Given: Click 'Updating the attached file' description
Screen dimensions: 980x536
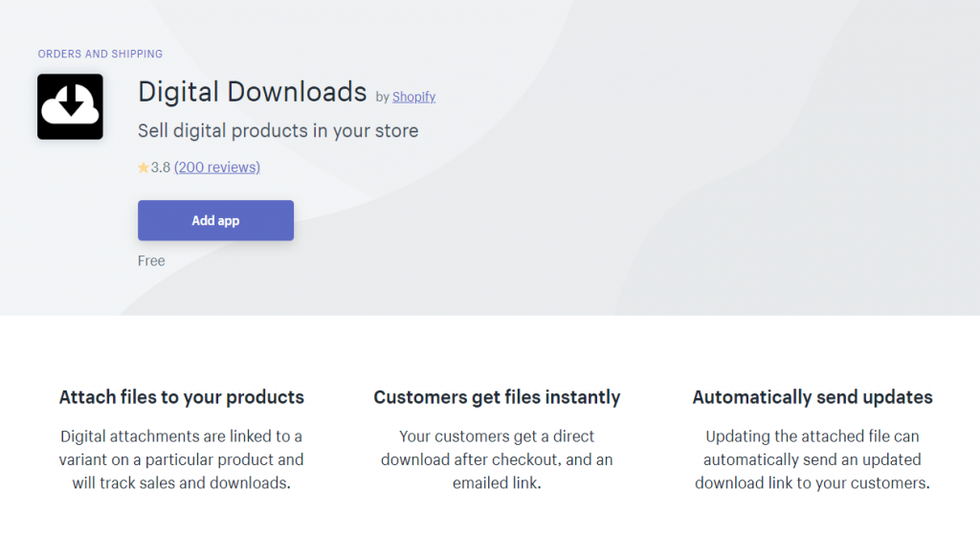Looking at the screenshot, I should [x=813, y=459].
